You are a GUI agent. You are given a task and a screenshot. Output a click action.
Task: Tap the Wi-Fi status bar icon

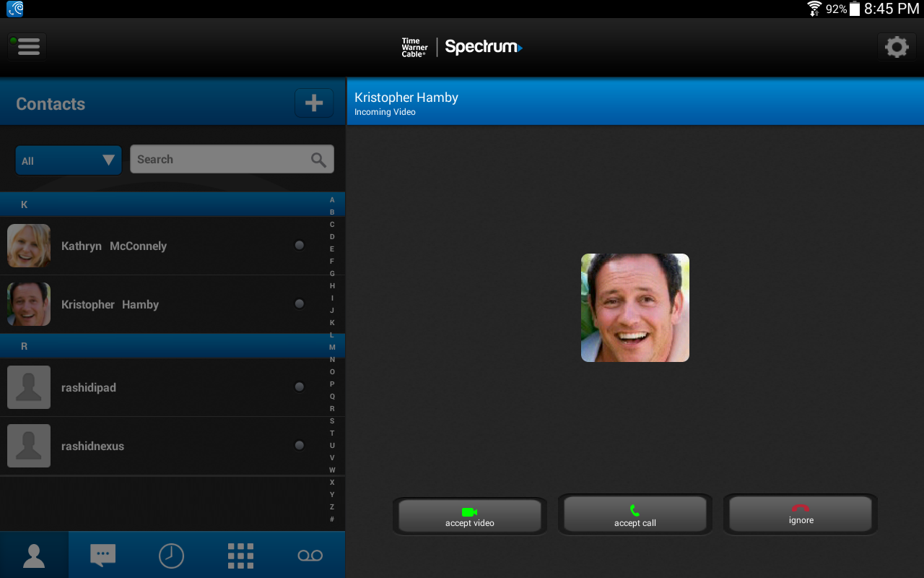coord(814,9)
